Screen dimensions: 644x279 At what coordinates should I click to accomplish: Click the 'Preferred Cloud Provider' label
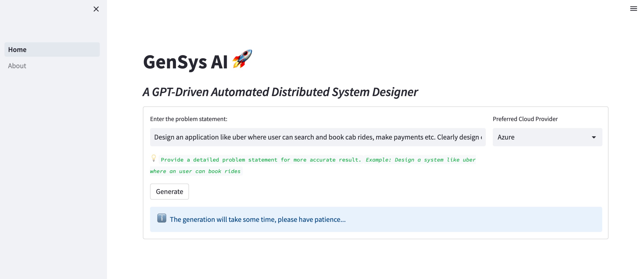pyautogui.click(x=525, y=119)
